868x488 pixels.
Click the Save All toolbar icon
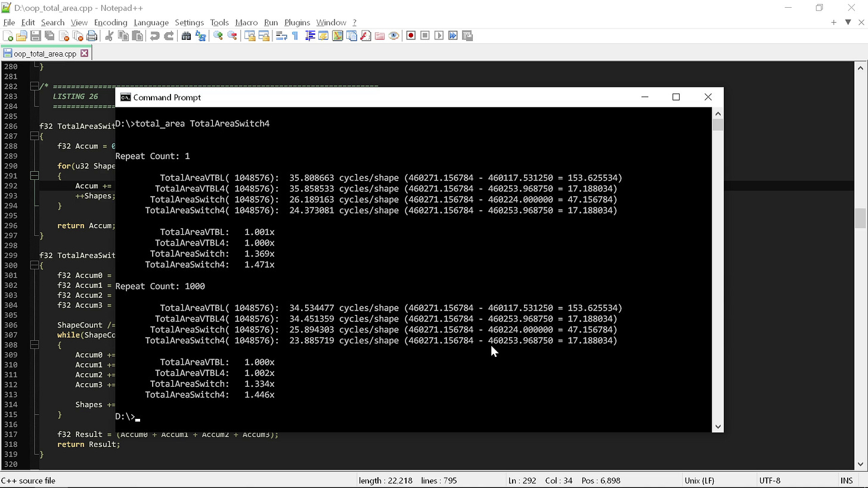pyautogui.click(x=49, y=36)
